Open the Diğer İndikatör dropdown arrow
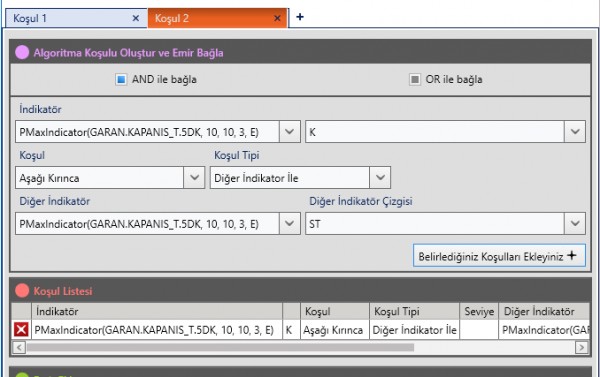The image size is (600, 377). tap(290, 224)
